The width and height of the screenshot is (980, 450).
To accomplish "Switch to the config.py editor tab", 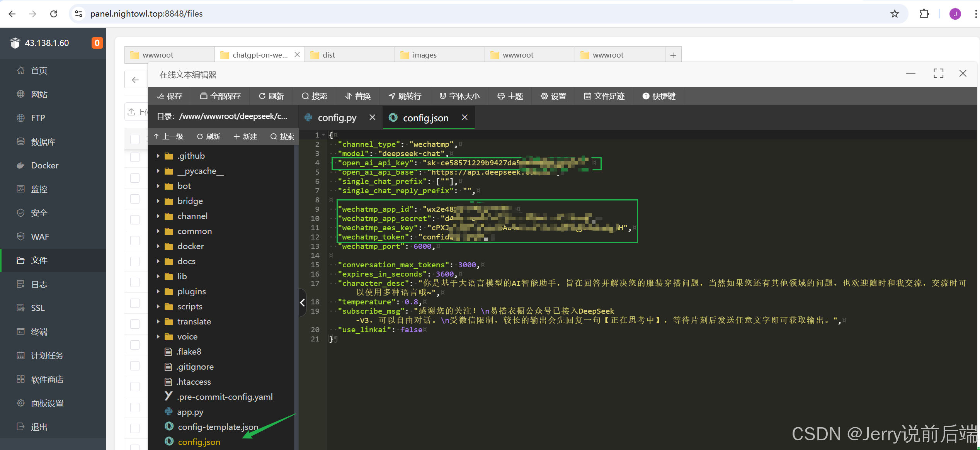I will (x=337, y=118).
